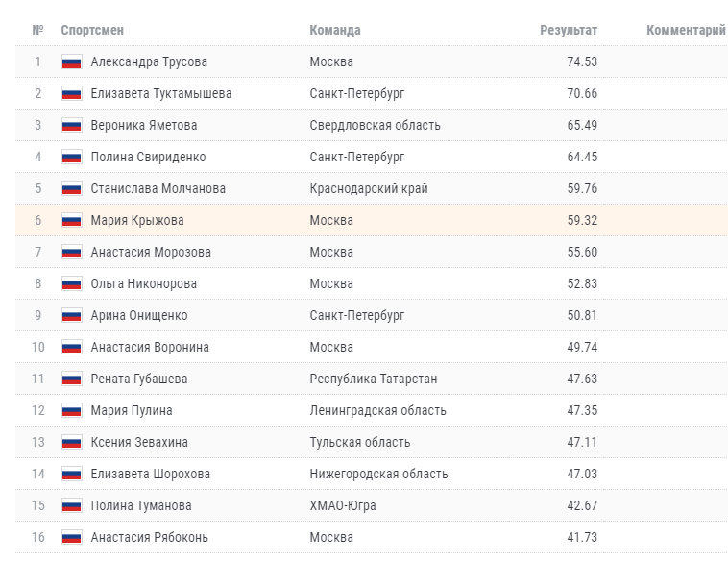Image resolution: width=728 pixels, height=562 pixels.
Task: Open Станислава Молчанова's athlete link
Action: [x=158, y=188]
